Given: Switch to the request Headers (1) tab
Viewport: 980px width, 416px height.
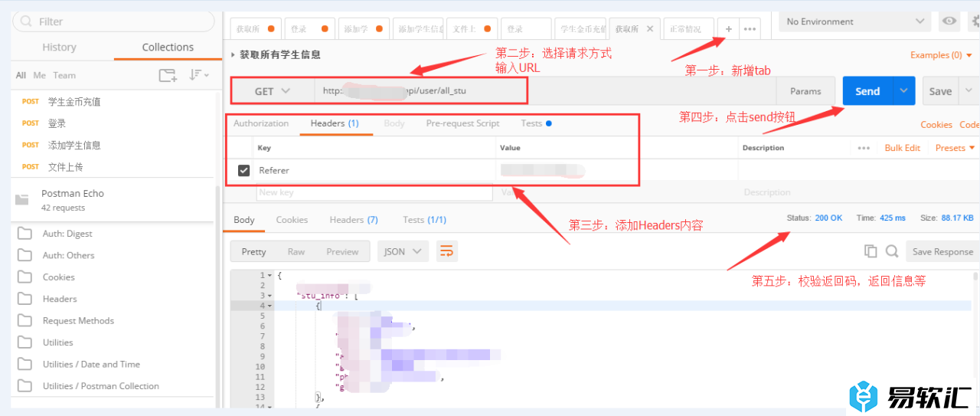Looking at the screenshot, I should point(335,123).
